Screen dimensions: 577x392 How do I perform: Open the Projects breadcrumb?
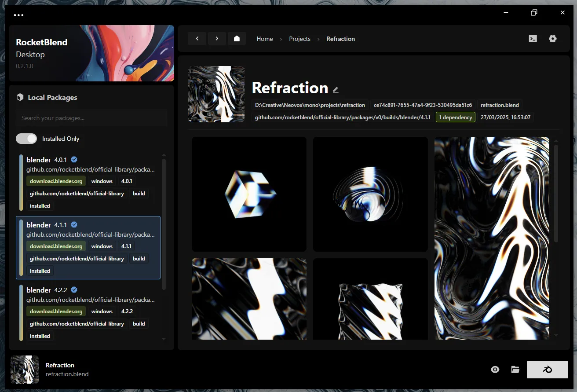coord(299,39)
